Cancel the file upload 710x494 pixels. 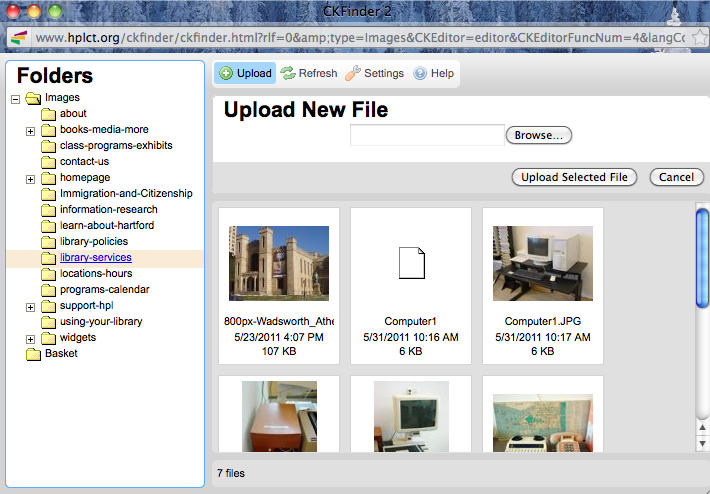pos(676,177)
